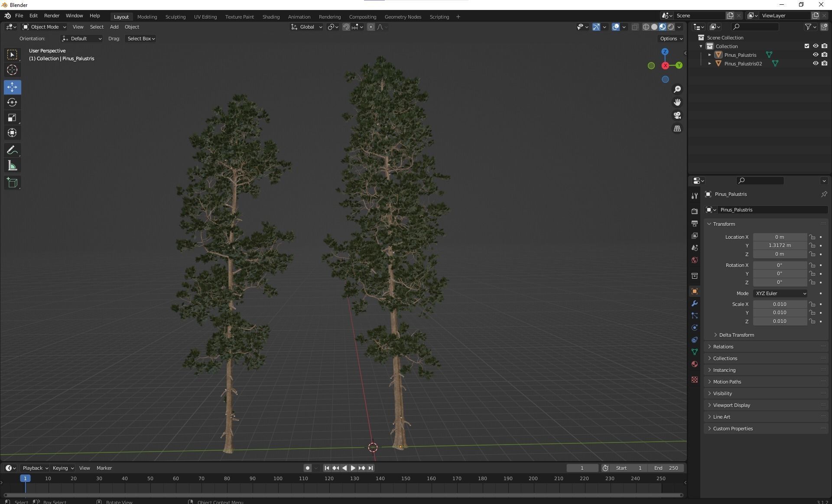Open the Material properties tab icon
The width and height of the screenshot is (832, 504).
point(695,364)
